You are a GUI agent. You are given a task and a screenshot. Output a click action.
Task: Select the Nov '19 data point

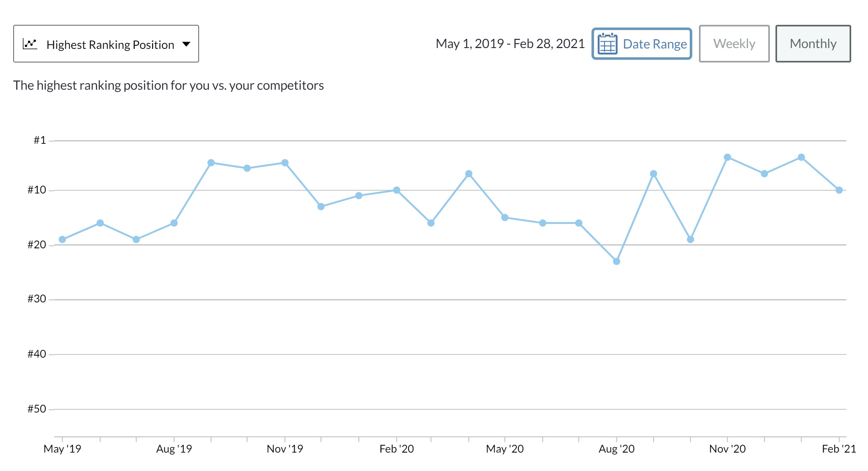285,163
